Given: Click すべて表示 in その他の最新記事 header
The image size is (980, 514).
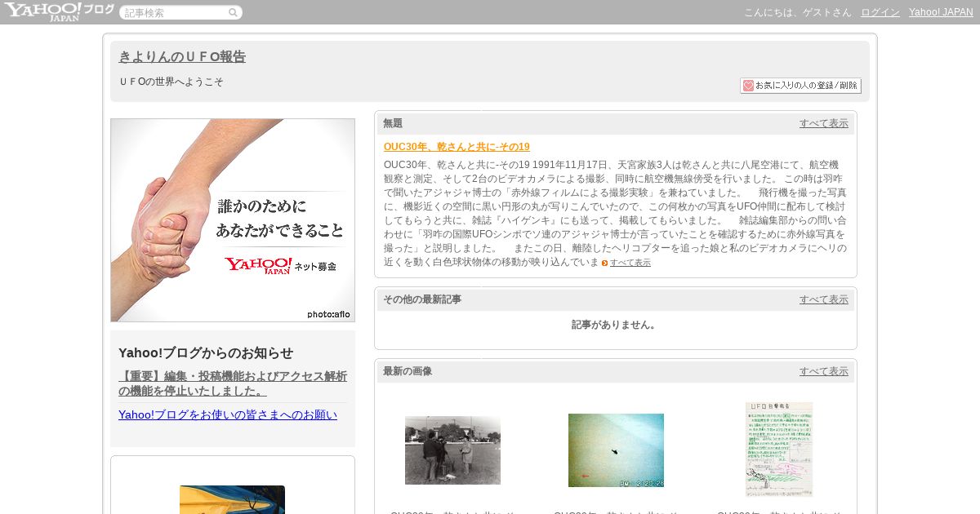Looking at the screenshot, I should tap(823, 299).
